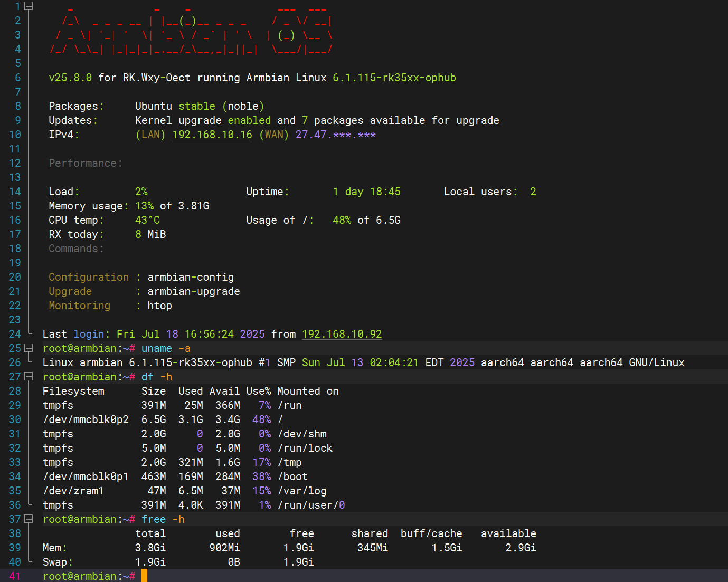Click the kernel version 6.1.115-rk35xx-ophub in banner
This screenshot has width=728, height=582.
point(394,78)
